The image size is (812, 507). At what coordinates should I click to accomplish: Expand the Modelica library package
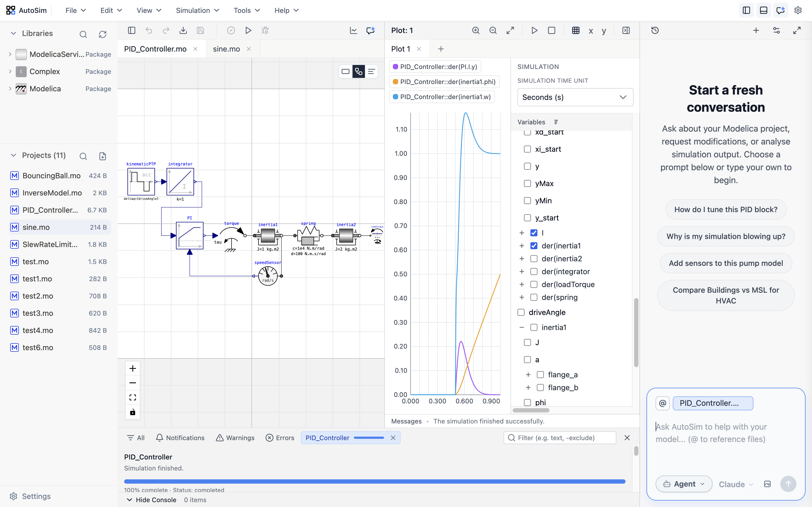(x=10, y=89)
